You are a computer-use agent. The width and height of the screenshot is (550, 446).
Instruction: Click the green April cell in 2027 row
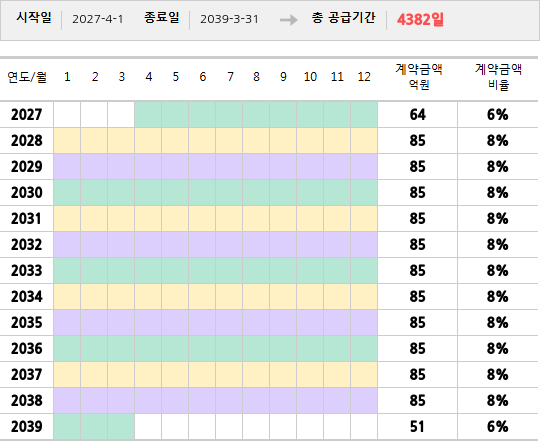148,115
